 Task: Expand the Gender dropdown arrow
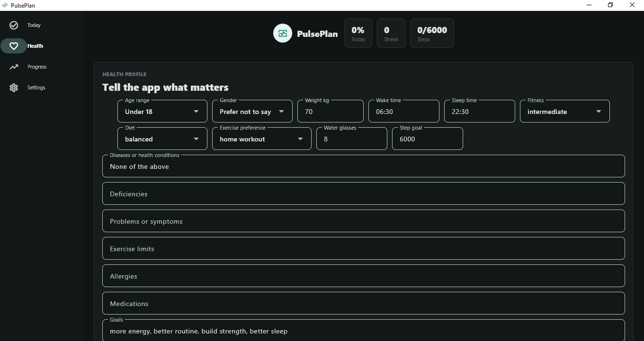(281, 112)
